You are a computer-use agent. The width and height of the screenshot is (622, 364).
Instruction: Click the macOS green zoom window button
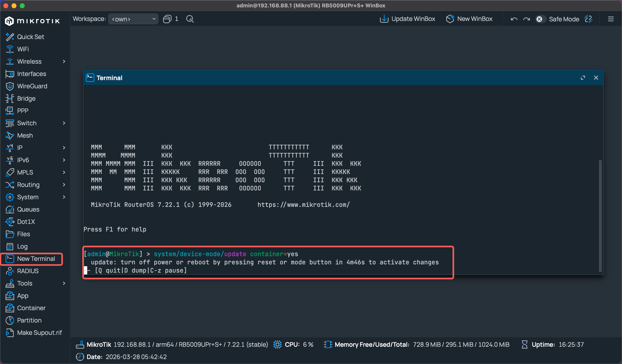click(22, 5)
